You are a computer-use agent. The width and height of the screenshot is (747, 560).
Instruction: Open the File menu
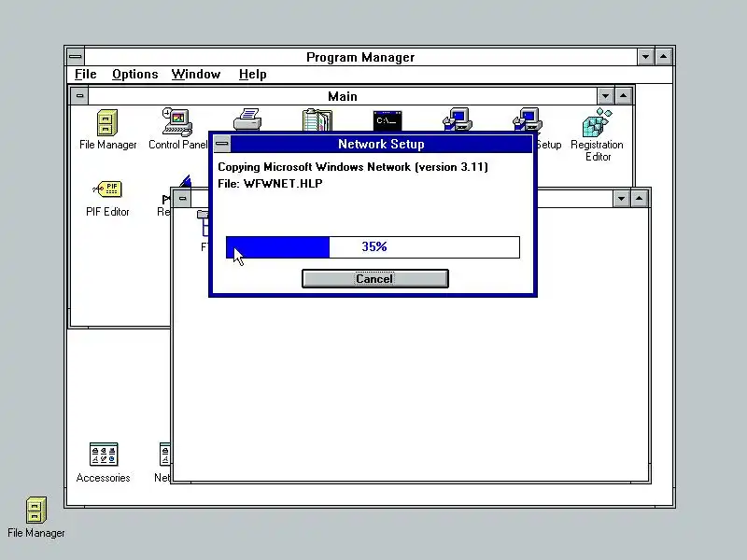pos(86,75)
